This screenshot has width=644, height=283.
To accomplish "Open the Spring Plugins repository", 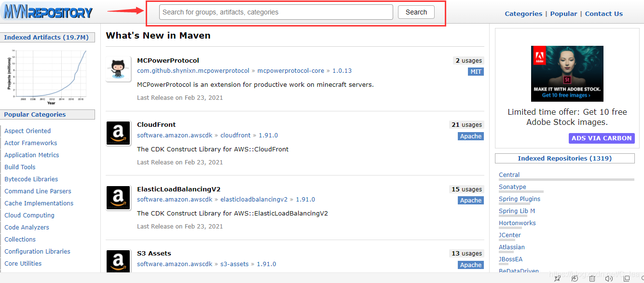I will point(520,199).
